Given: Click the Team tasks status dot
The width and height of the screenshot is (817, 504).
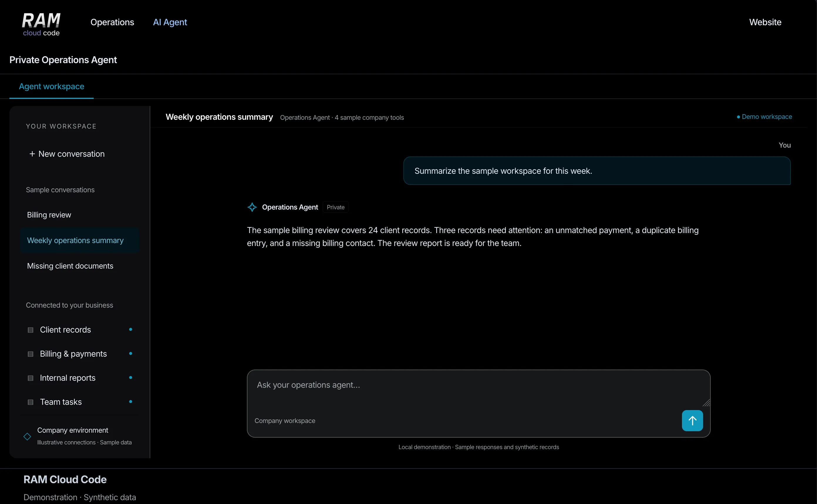Looking at the screenshot, I should pos(130,401).
